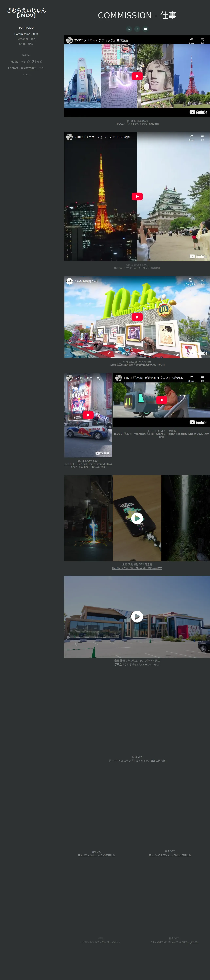Open the playlist icon on ウィッチウォッチ video
Screen dimensions: 210x980
click(202, 40)
